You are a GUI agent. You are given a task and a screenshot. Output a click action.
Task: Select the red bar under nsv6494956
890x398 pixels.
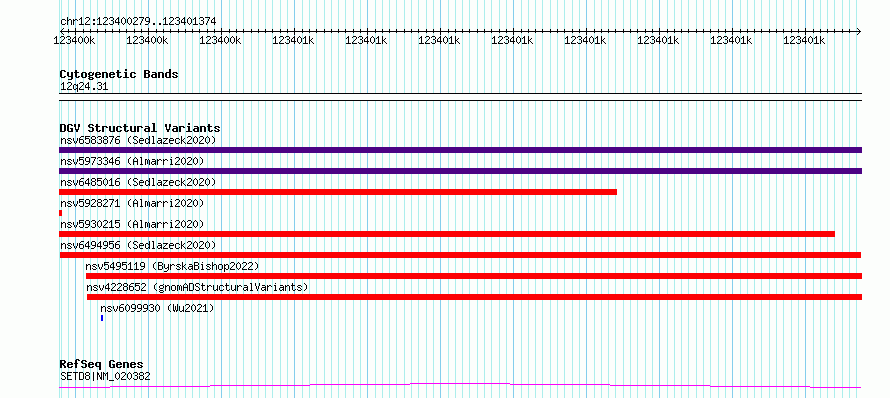(460, 255)
